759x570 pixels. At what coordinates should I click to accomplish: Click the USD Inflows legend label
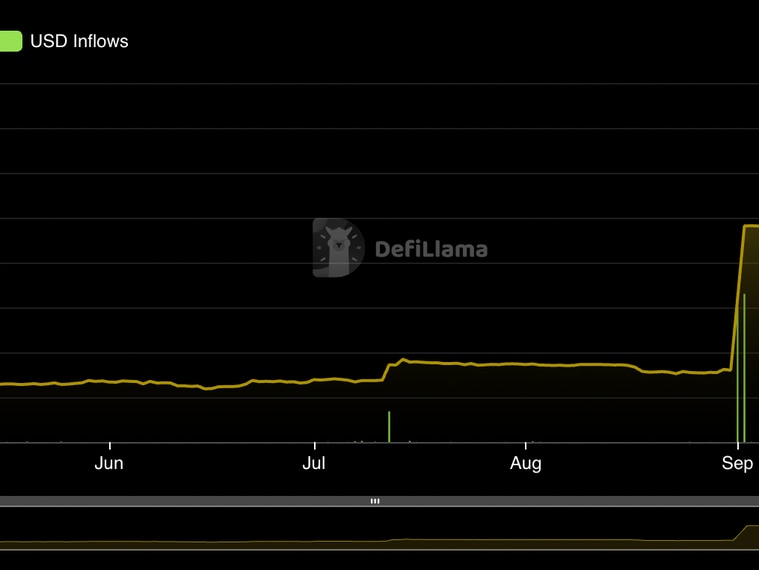tap(79, 41)
